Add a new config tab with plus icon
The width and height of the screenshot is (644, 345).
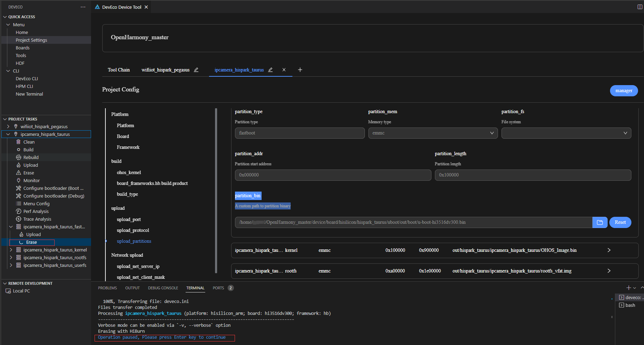pos(300,70)
